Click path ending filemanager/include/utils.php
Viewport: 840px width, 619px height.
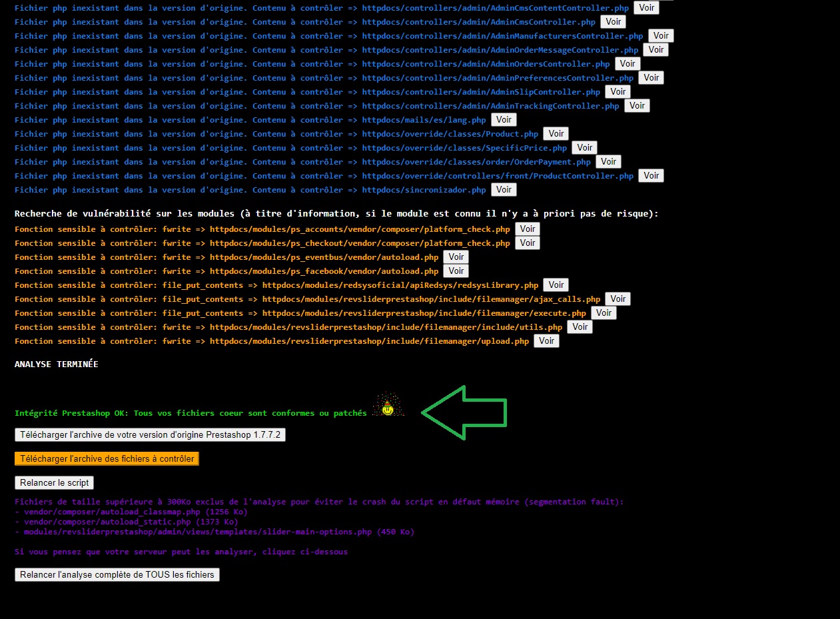pyautogui.click(x=386, y=327)
